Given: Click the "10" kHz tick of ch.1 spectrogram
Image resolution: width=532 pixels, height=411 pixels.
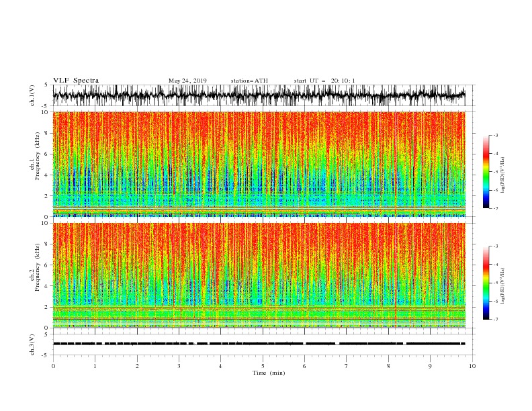Looking at the screenshot, I should coord(46,112).
